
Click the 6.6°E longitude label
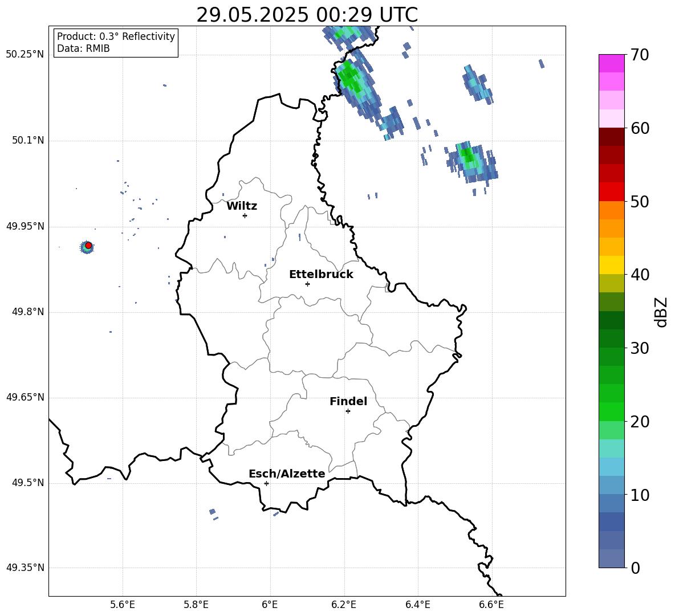491,605
